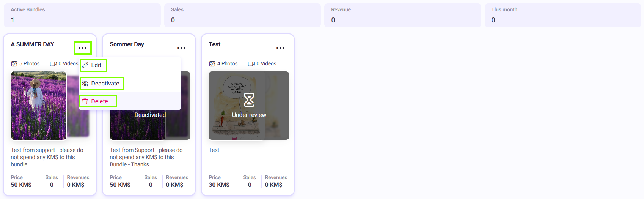The height and width of the screenshot is (199, 644).
Task: Click the photo icon beside 5 Photos
Action: pyautogui.click(x=14, y=64)
